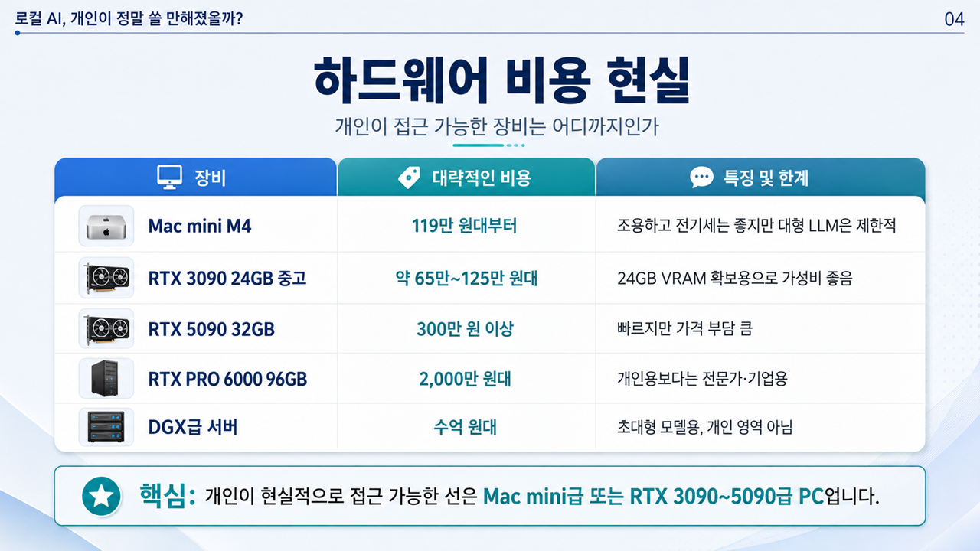Click the price tag icon beside 대략적인 비용

coord(410,178)
